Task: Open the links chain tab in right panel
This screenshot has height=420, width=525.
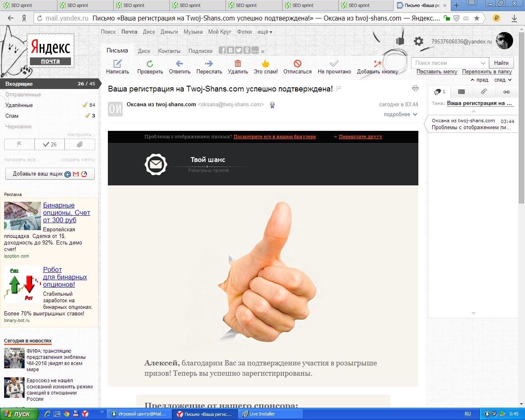Action: [x=507, y=91]
